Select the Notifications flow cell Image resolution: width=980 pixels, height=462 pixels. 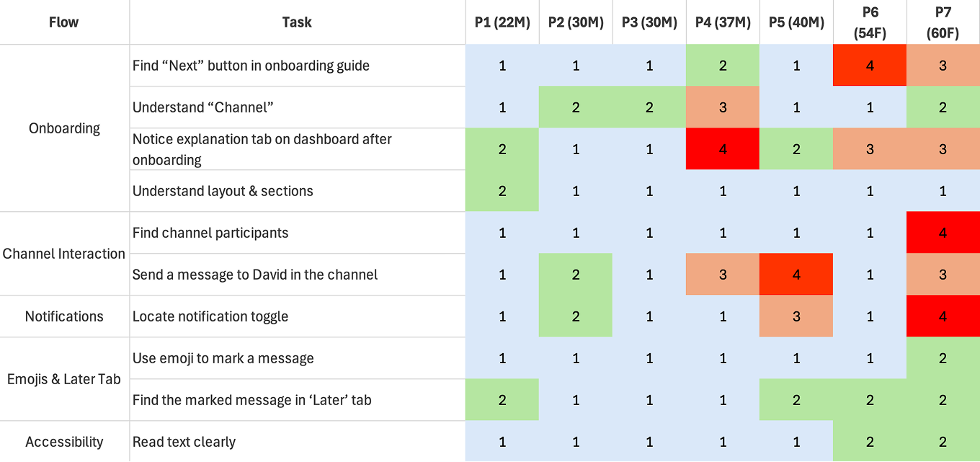click(64, 316)
